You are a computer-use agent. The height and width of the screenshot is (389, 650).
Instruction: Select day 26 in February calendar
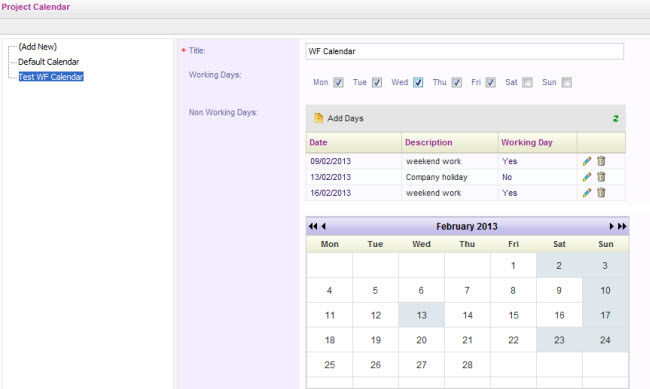(x=375, y=365)
